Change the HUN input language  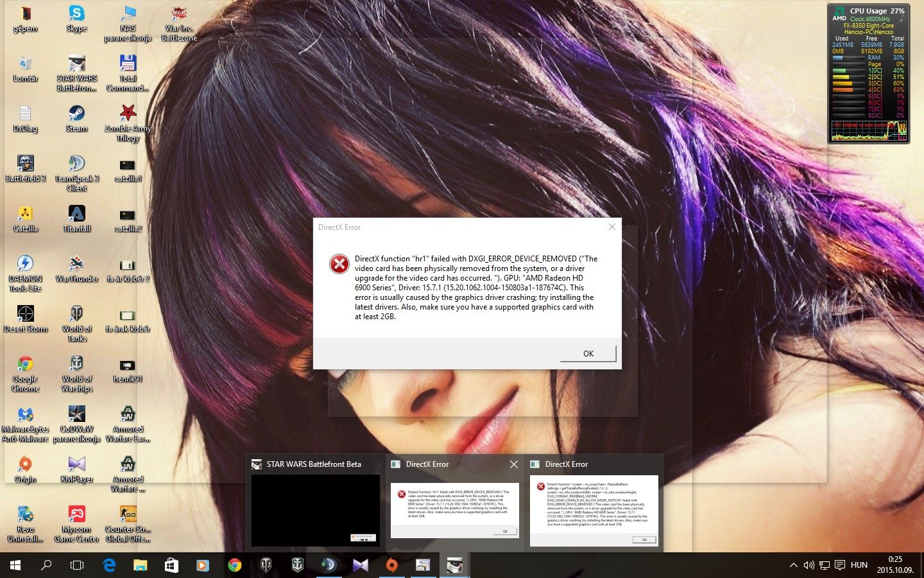tap(859, 565)
